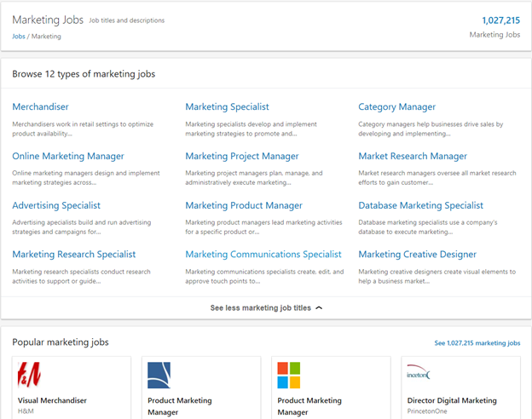Click the blue Product Marketing Manager logo

coord(159,376)
